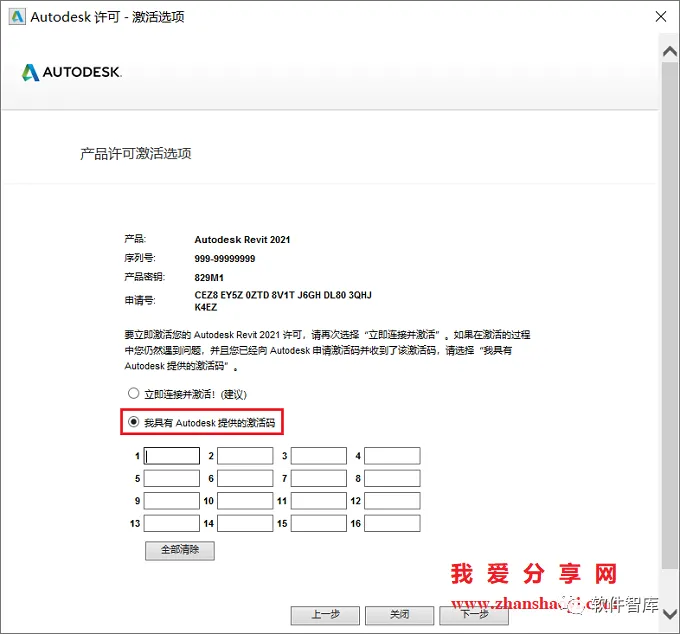Click activation code field 14
The height and width of the screenshot is (634, 680).
(x=245, y=523)
